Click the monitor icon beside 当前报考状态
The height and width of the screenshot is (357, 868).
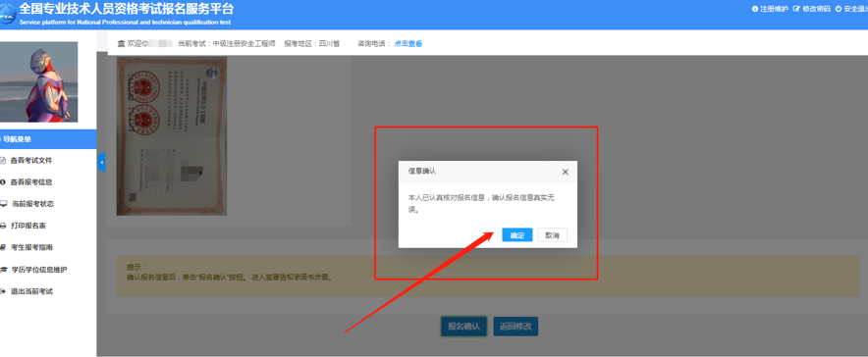3,204
